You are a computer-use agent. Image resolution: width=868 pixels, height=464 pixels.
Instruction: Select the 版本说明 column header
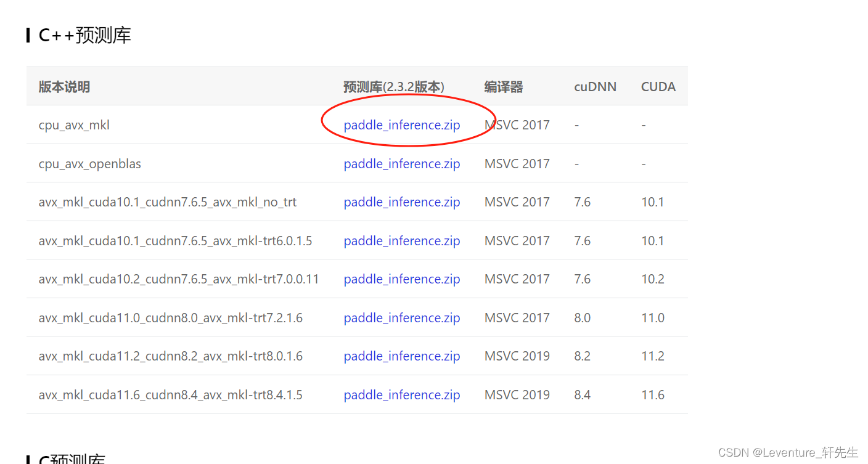(64, 87)
